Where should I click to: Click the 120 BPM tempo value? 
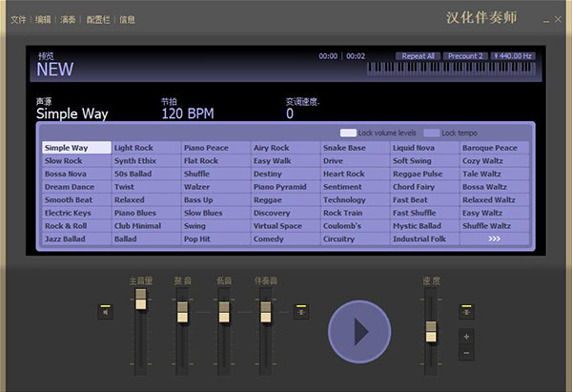point(188,113)
